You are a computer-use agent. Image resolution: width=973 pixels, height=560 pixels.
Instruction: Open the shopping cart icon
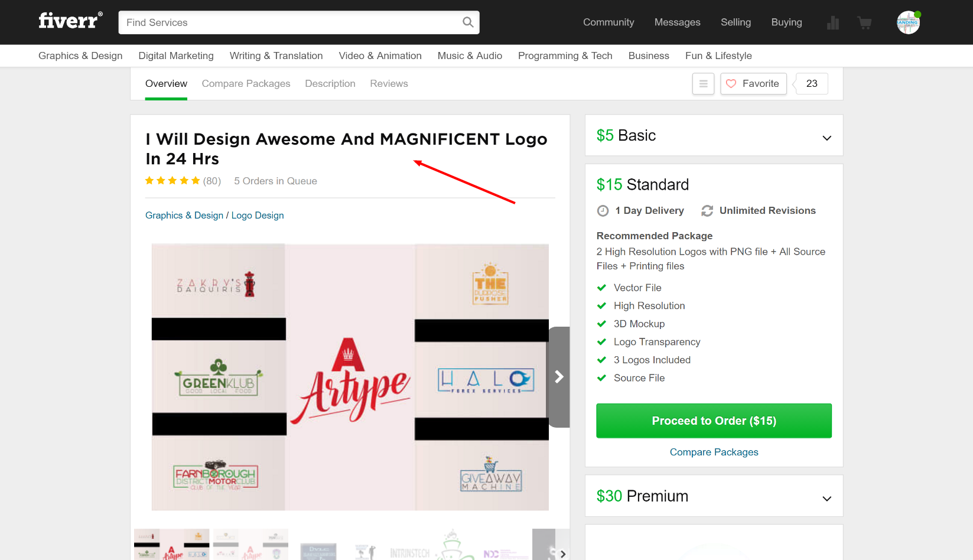(x=864, y=22)
